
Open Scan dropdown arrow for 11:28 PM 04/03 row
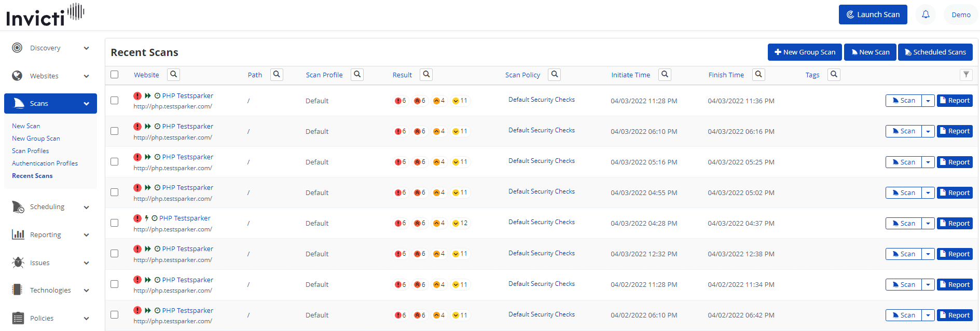(x=928, y=101)
